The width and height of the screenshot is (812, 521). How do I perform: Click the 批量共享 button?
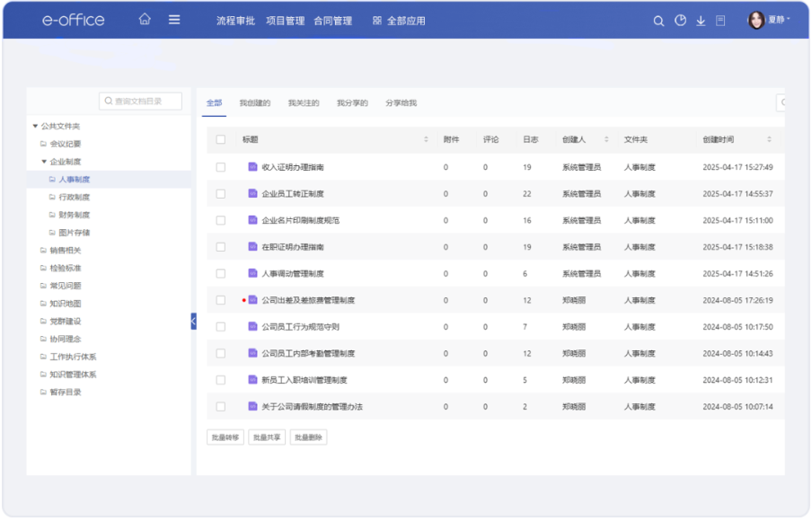pos(266,437)
